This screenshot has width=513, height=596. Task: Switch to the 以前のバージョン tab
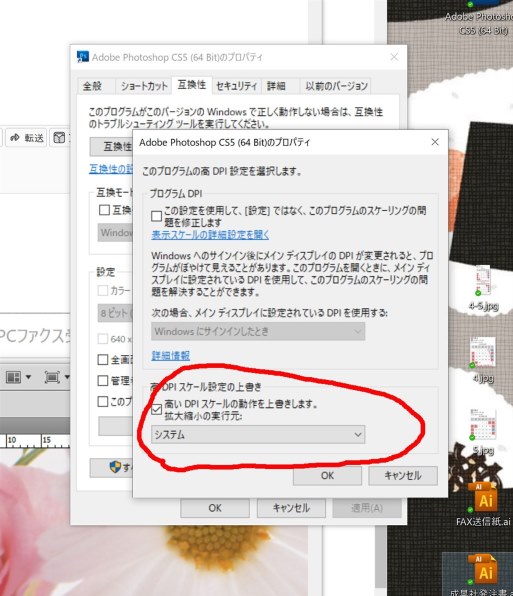click(x=336, y=86)
